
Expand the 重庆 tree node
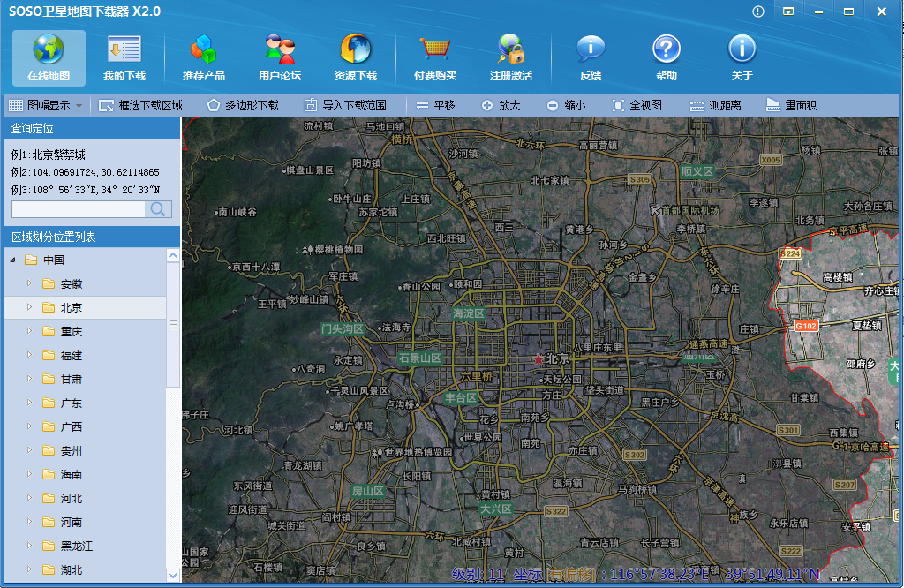[29, 331]
